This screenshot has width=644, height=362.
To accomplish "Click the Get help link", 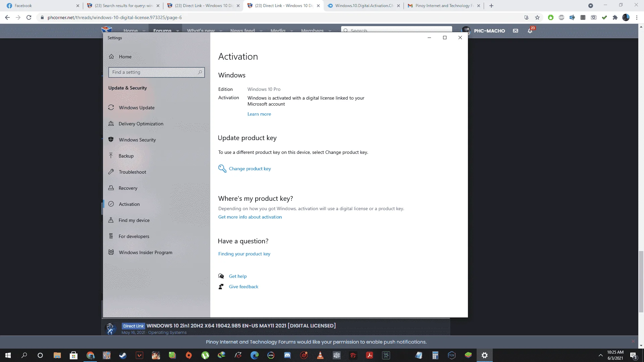I will coord(237,276).
